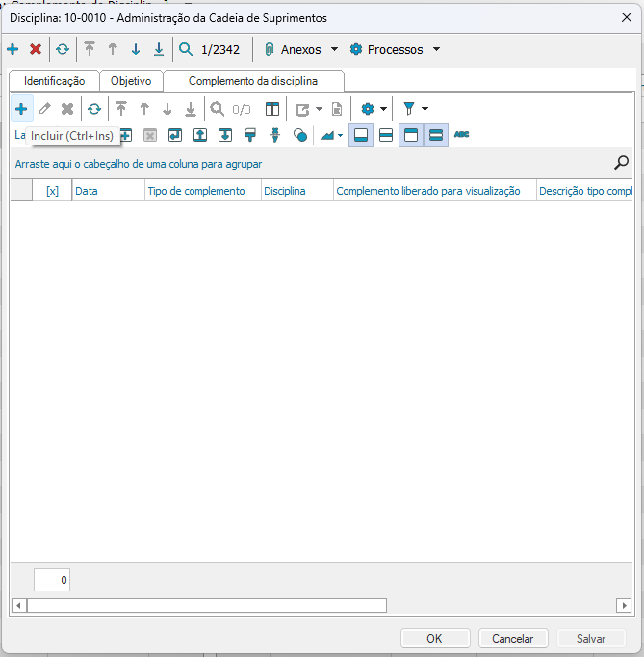Move to previous row in grid toolbar
Image resolution: width=644 pixels, height=657 pixels.
pyautogui.click(x=144, y=109)
